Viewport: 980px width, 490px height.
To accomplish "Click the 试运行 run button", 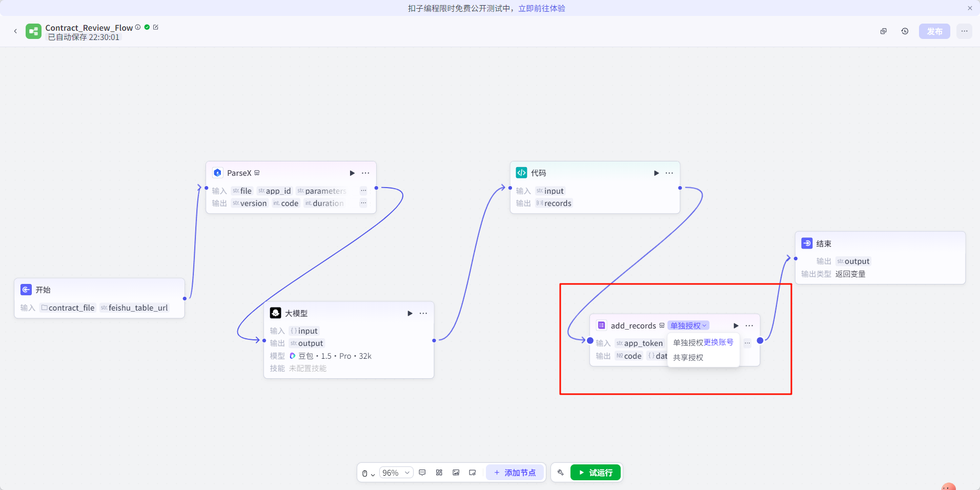I will tap(595, 472).
